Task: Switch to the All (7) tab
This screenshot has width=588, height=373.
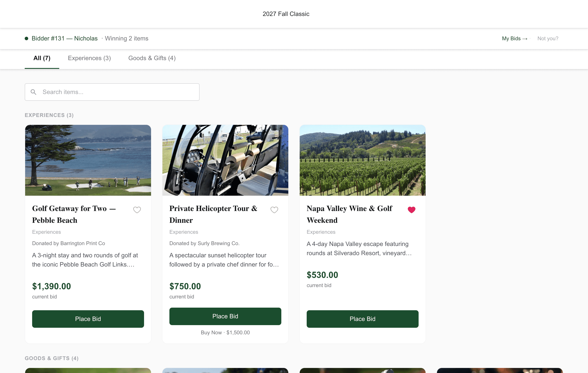Action: point(42,58)
